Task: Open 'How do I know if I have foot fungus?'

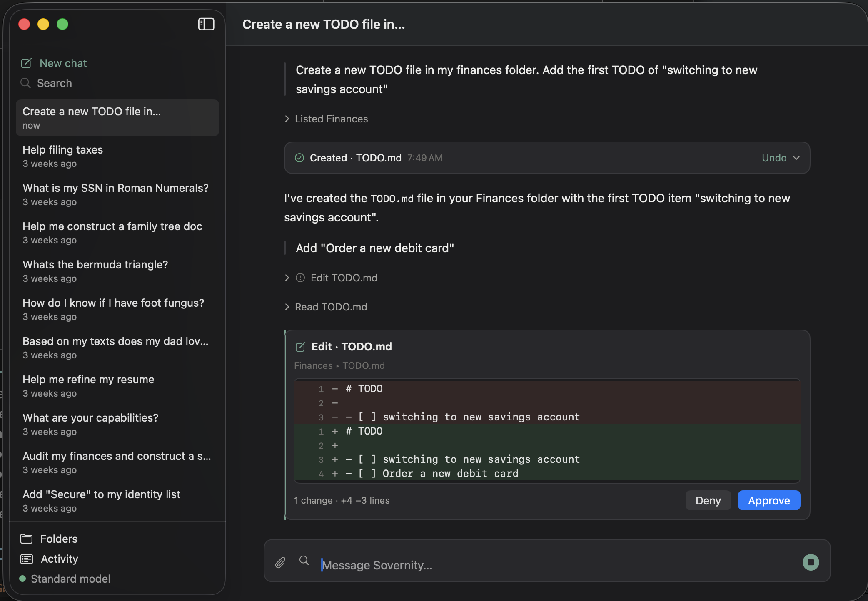Action: (x=117, y=309)
